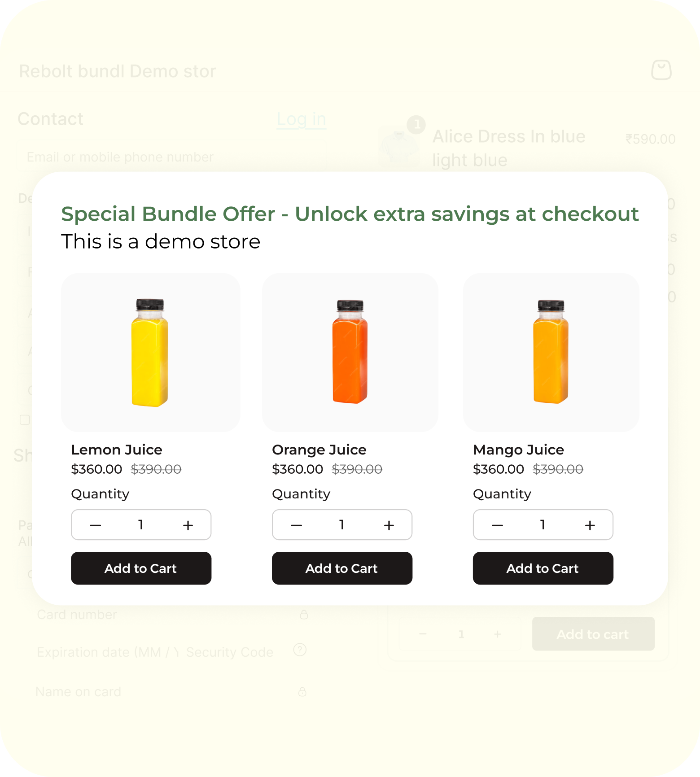Click the Orange Juice bottle image
Viewport: 700px width, 777px height.
pos(350,353)
